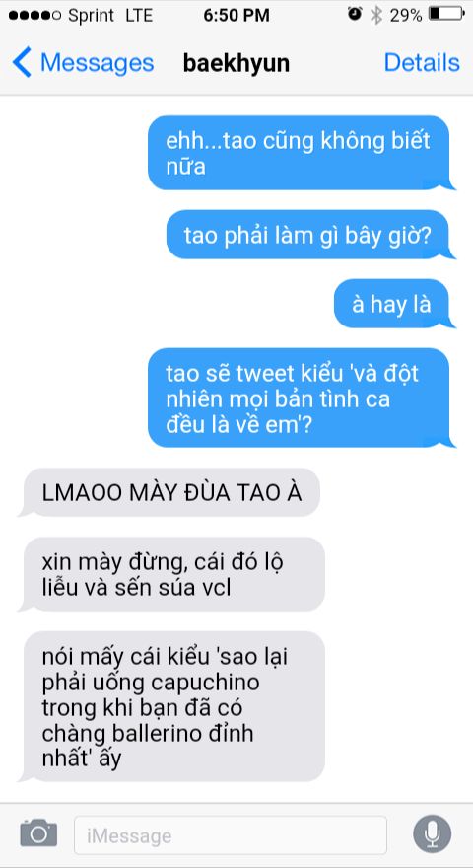This screenshot has width=473, height=868.
Task: Tap the 6:50 PM clock in status bar
Action: [236, 16]
